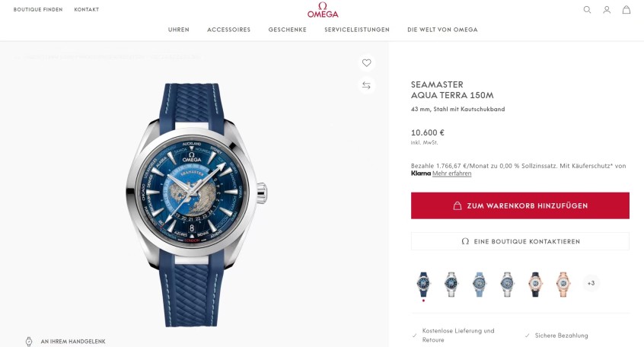
Task: Open the Accessoires menu
Action: tap(229, 30)
